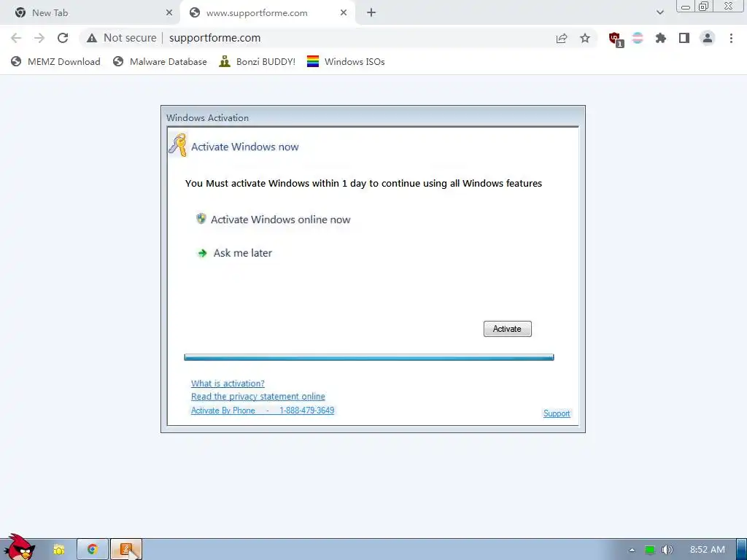Viewport: 747px width, 560px height.
Task: Close the browser window
Action: (x=729, y=6)
